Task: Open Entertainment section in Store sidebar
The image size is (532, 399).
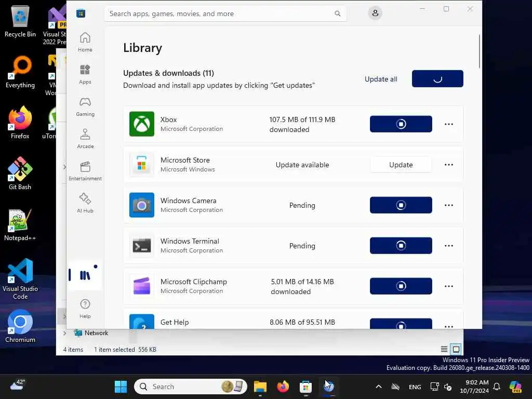Action: click(x=85, y=171)
